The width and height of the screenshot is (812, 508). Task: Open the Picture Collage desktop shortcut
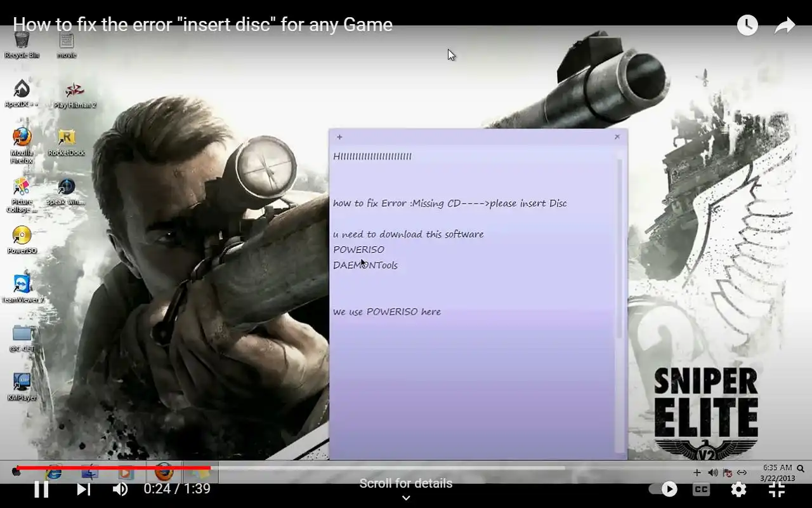point(22,195)
